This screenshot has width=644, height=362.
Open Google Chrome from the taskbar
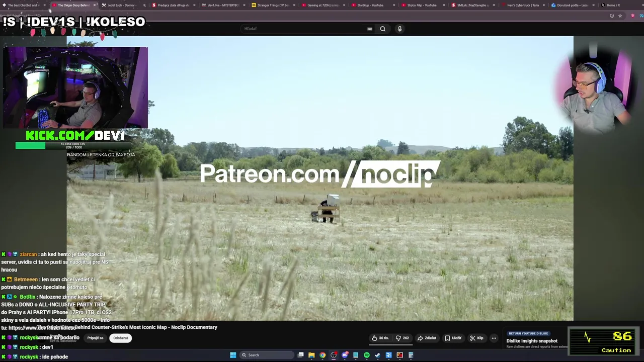click(x=323, y=355)
